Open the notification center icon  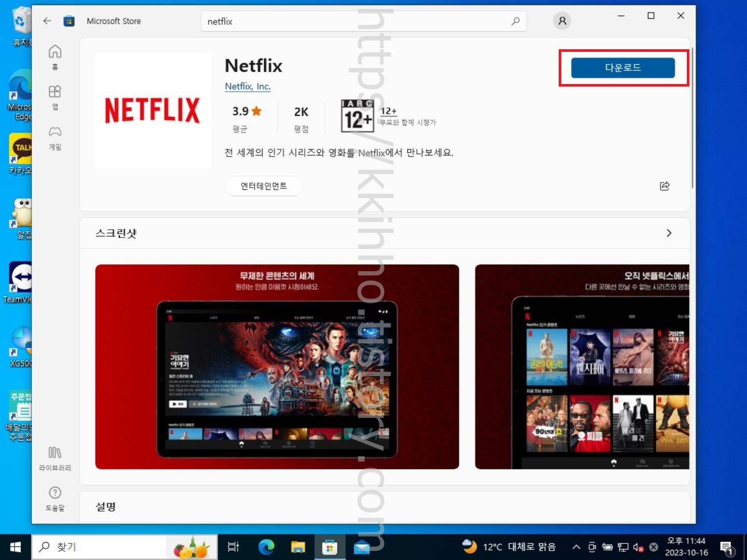tap(727, 548)
